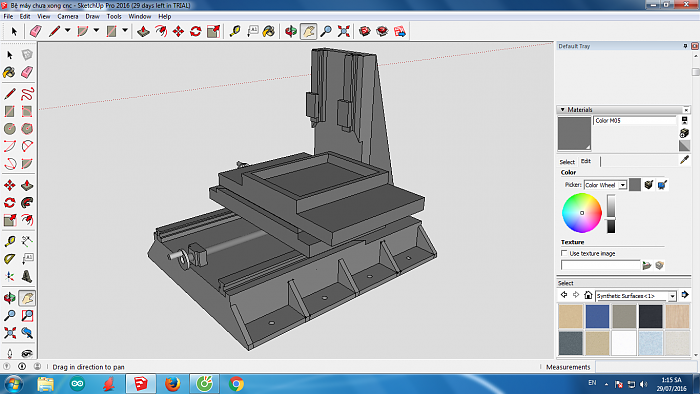700x394 pixels.
Task: Open the Tools menu
Action: (114, 16)
